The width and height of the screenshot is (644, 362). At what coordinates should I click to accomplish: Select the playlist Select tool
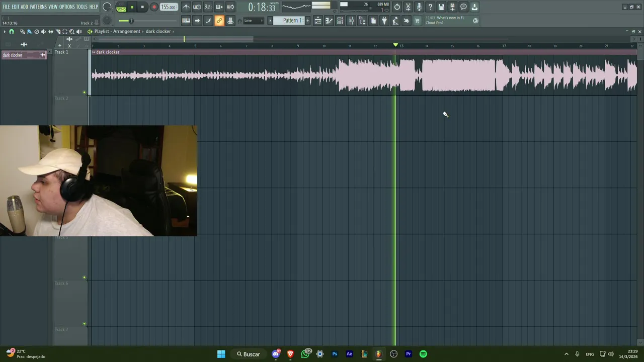pyautogui.click(x=64, y=32)
